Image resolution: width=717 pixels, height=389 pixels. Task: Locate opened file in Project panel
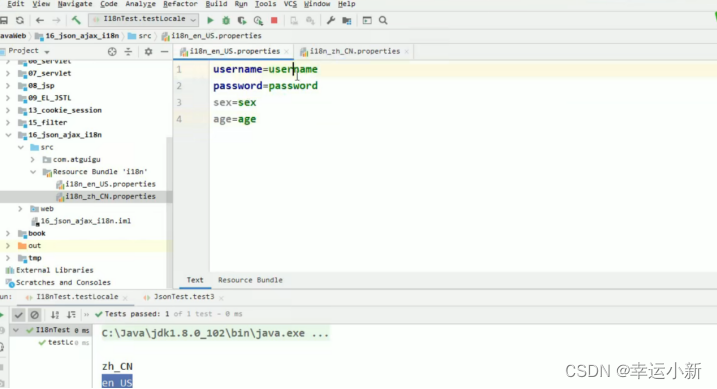(x=112, y=52)
